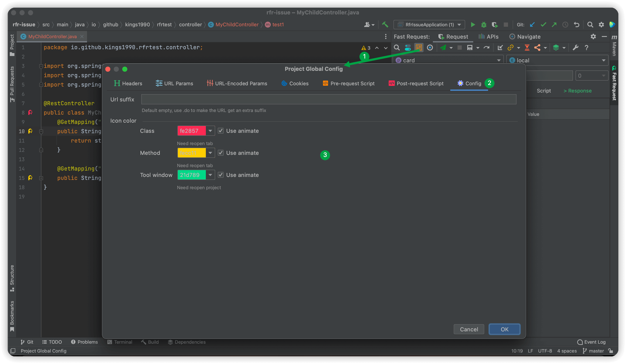The width and height of the screenshot is (626, 364).
Task: Switch to the Headers tab
Action: (x=128, y=83)
